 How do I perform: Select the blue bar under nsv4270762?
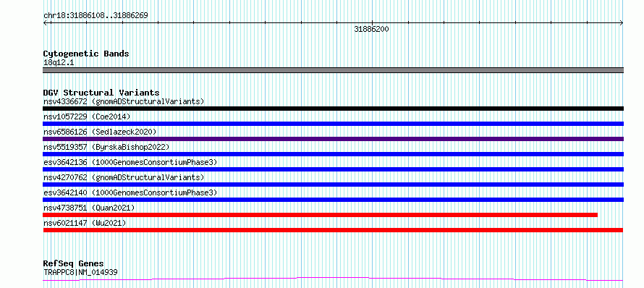(x=333, y=185)
